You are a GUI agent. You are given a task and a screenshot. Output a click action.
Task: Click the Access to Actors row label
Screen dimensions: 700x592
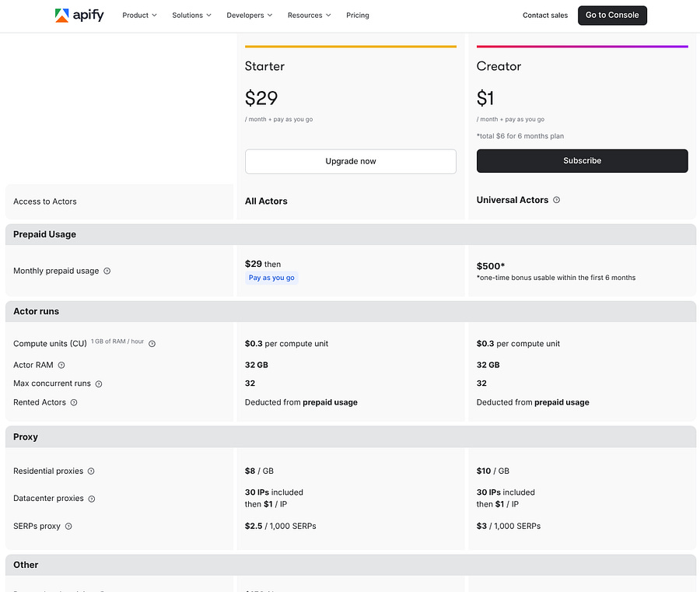(44, 201)
